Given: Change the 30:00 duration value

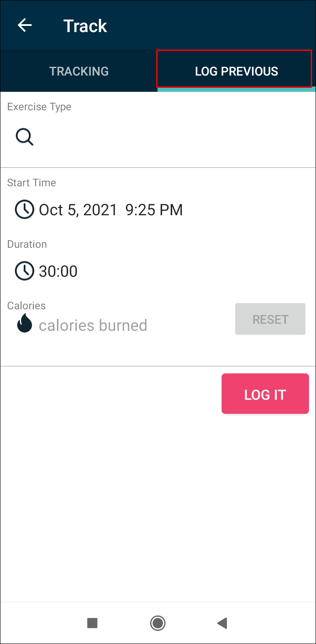Looking at the screenshot, I should (58, 271).
